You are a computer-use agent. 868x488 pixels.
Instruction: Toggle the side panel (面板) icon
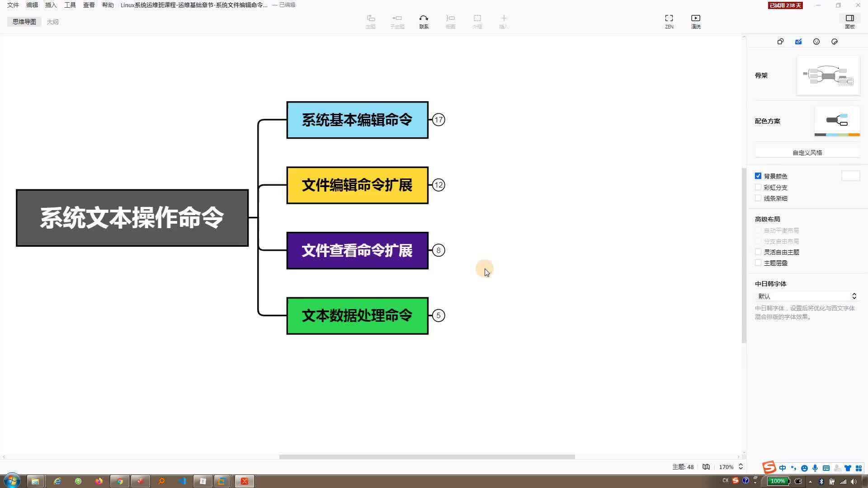coord(850,21)
